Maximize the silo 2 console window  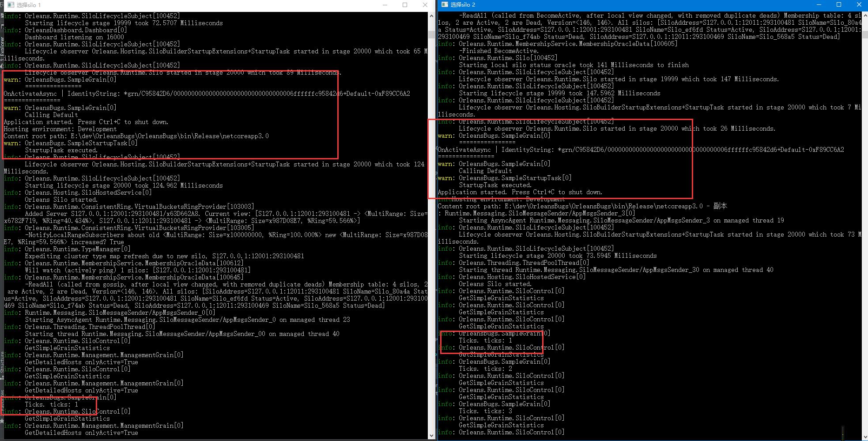[838, 4]
